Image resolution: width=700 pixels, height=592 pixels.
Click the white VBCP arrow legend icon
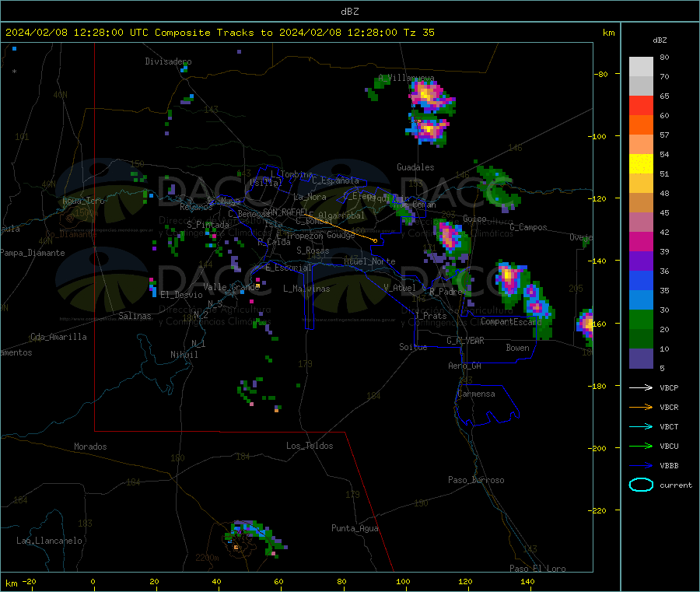point(641,387)
